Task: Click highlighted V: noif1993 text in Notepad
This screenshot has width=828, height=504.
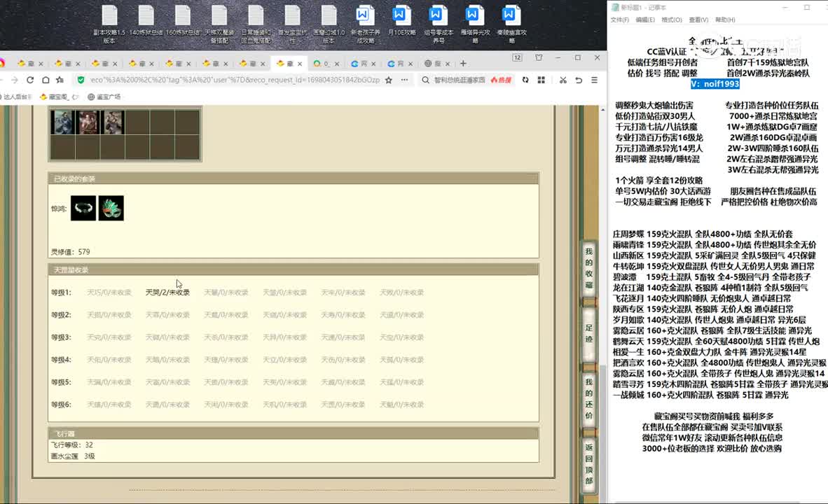Action: pyautogui.click(x=715, y=84)
